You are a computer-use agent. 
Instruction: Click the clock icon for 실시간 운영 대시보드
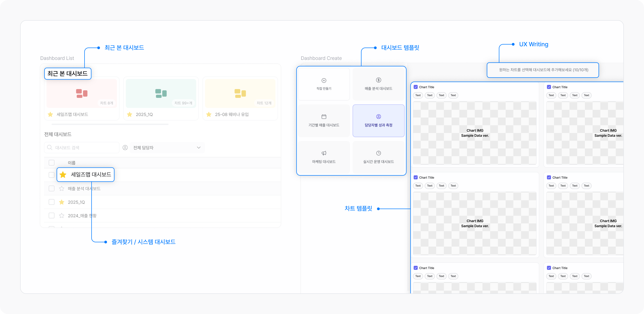pyautogui.click(x=378, y=153)
